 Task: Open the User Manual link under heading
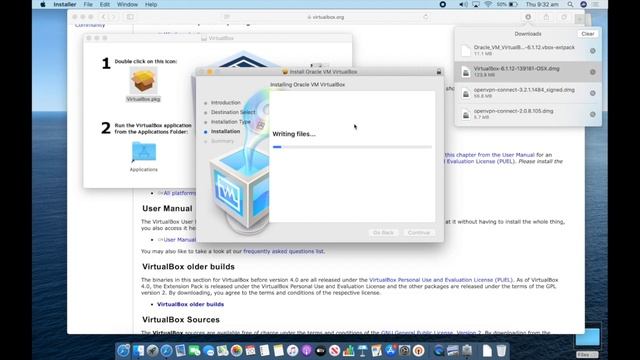coord(180,240)
